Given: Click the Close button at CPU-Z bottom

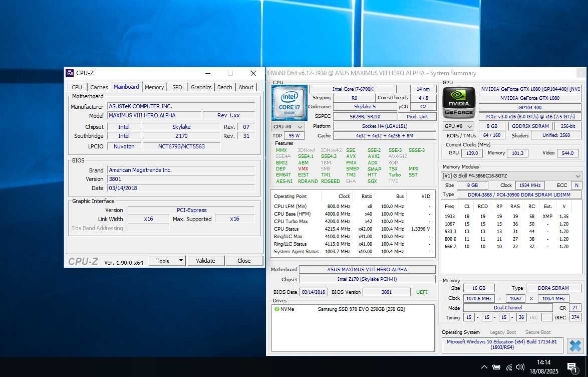Looking at the screenshot, I should tap(244, 261).
